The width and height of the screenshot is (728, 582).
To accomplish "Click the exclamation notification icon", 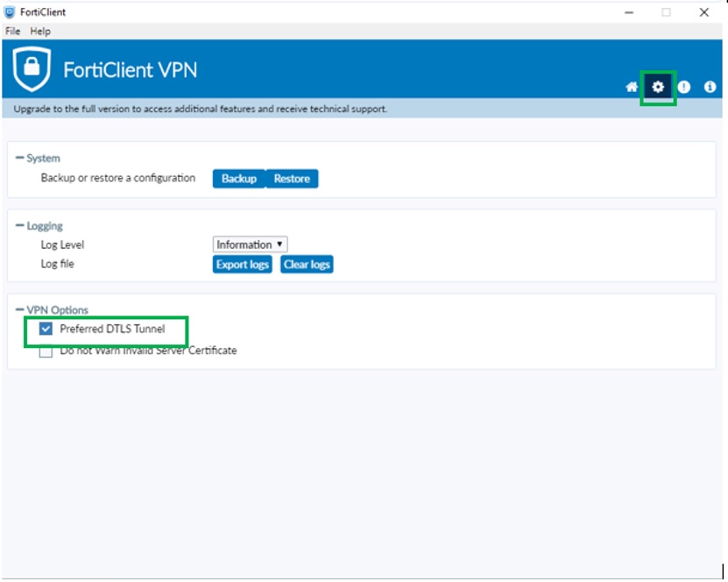I will tap(684, 87).
